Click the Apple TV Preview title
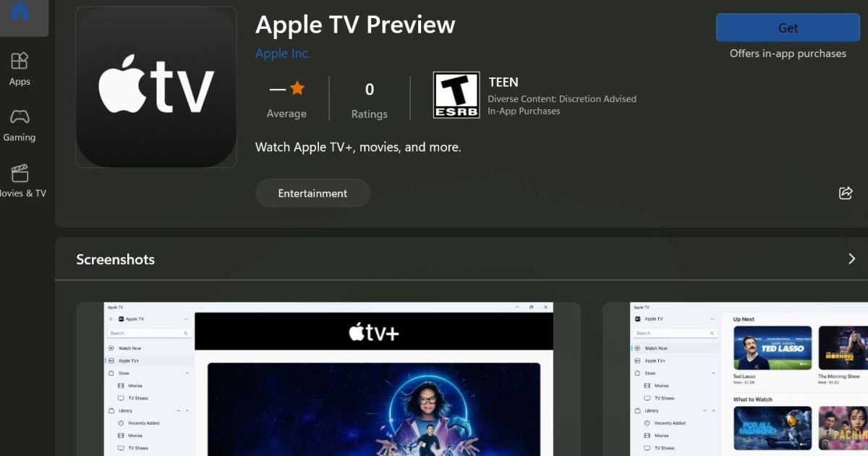This screenshot has width=868, height=456. [x=355, y=25]
